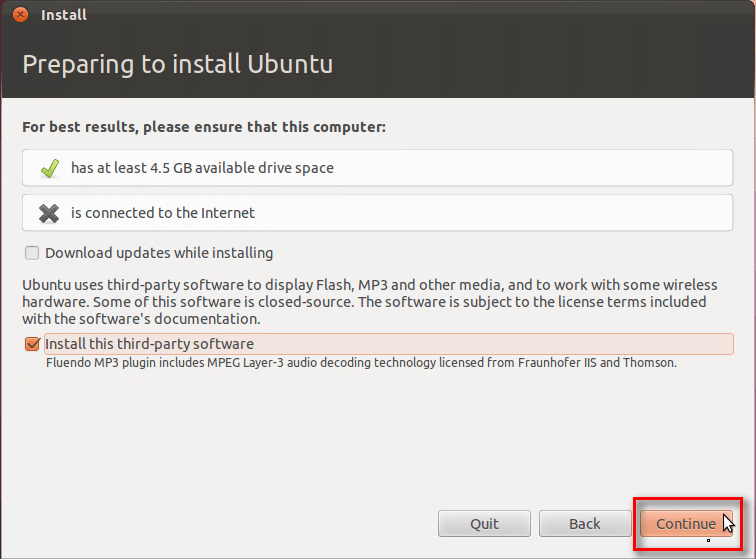This screenshot has width=756, height=559.
Task: Select the 4.5 GB drive space requirement text
Action: [202, 168]
